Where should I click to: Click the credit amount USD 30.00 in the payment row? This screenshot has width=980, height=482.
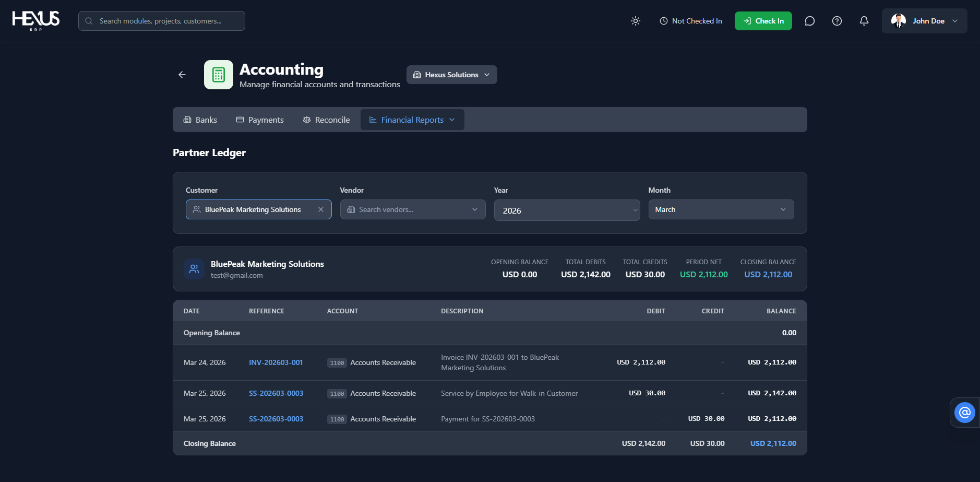pyautogui.click(x=706, y=419)
